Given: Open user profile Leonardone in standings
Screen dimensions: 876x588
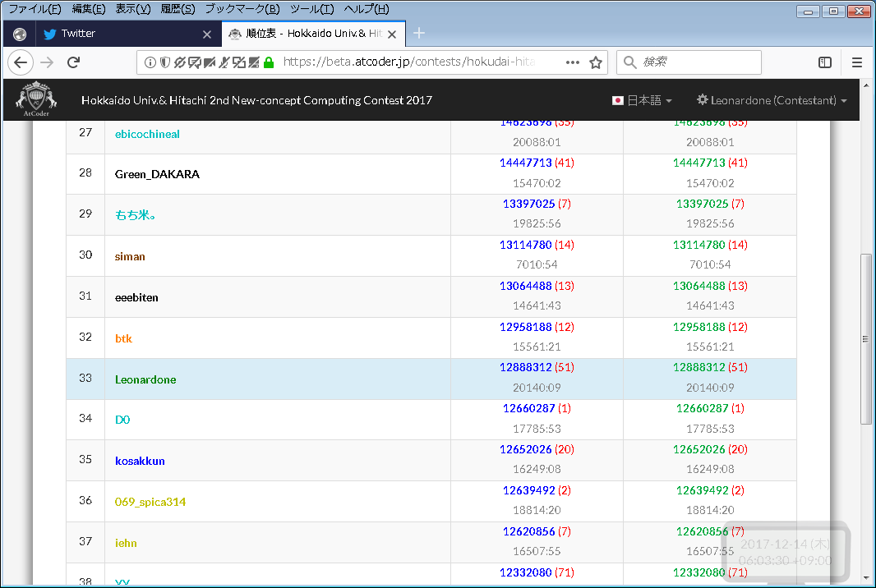Looking at the screenshot, I should coord(145,379).
